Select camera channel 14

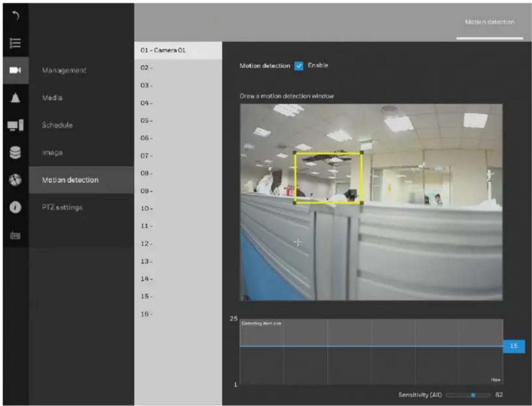click(x=178, y=279)
